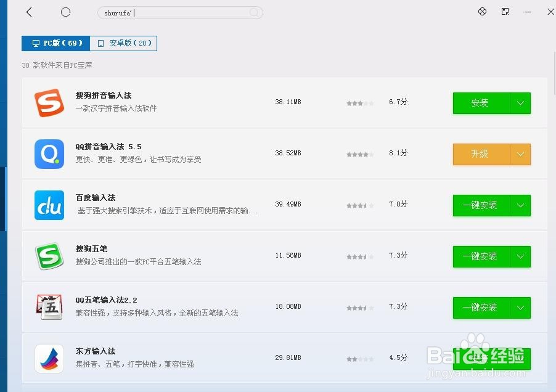Image resolution: width=556 pixels, height=392 pixels.
Task: Open the skin/theme icon in the title bar
Action: point(482,12)
